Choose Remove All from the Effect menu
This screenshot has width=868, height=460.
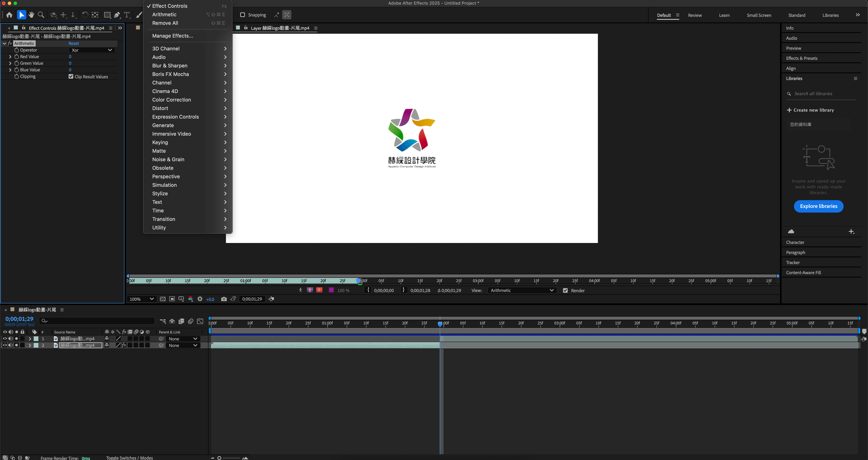[x=188, y=23]
